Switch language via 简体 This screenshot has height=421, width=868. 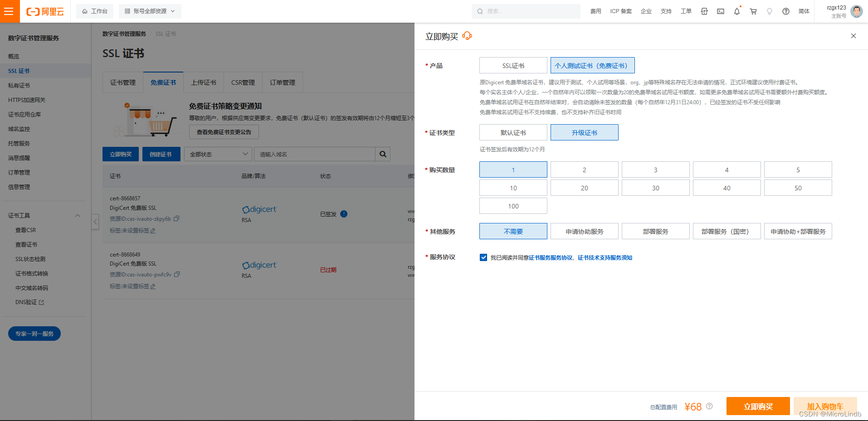[804, 11]
